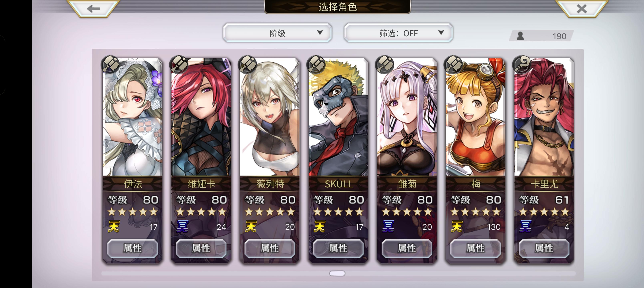The width and height of the screenshot is (644, 288).
Task: Click the back arrow icon
Action: [94, 9]
